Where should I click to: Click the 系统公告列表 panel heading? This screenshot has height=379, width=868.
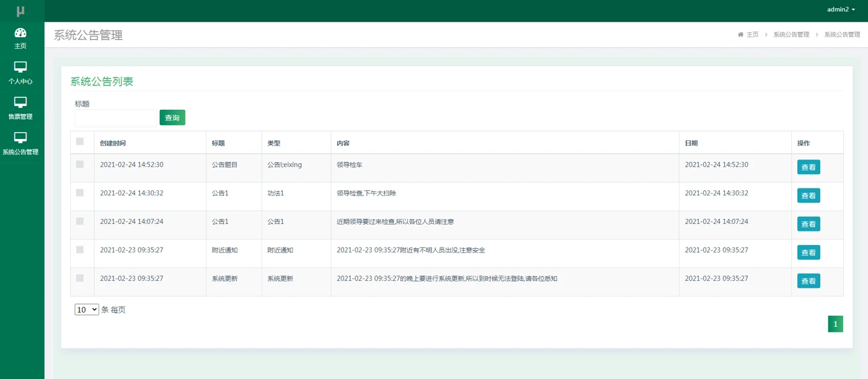coord(102,81)
